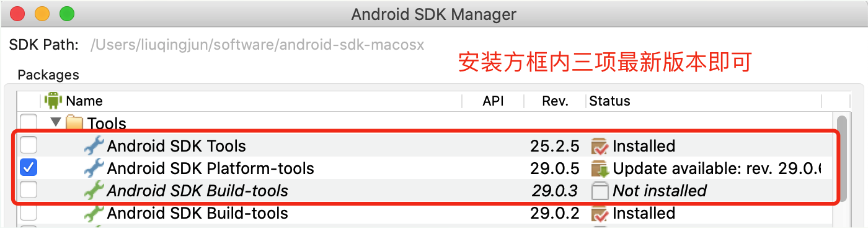Click the Installed status icon for SDK Tools
Image resolution: width=868 pixels, height=228 pixels.
(x=600, y=146)
